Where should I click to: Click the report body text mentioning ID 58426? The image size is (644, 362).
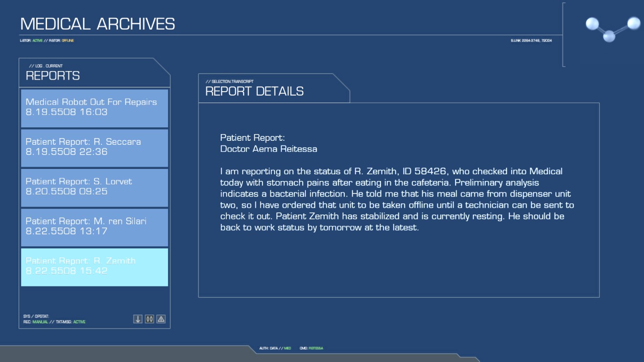[x=397, y=199]
